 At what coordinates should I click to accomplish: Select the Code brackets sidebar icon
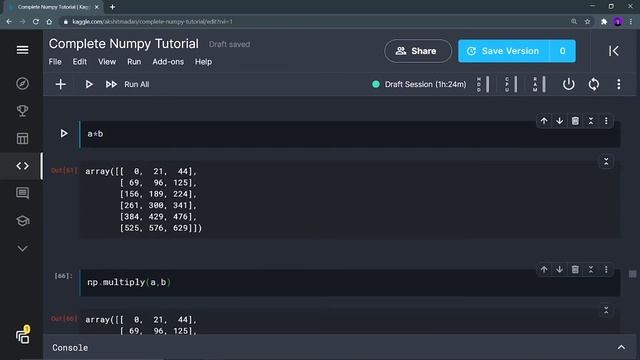click(22, 166)
